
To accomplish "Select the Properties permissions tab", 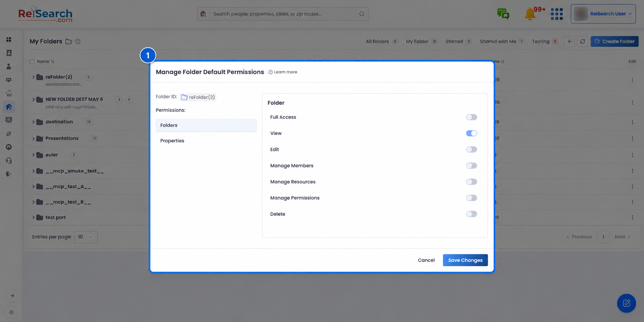I will tap(206, 141).
